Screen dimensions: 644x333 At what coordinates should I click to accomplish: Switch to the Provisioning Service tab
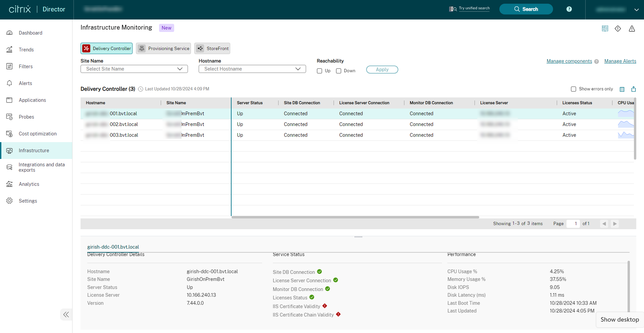click(163, 48)
